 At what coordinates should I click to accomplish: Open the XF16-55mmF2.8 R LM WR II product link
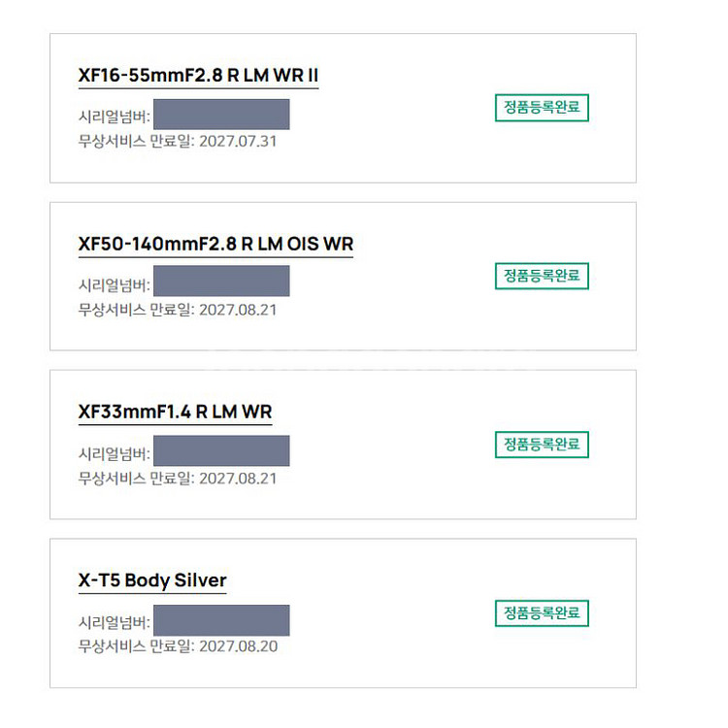[198, 76]
